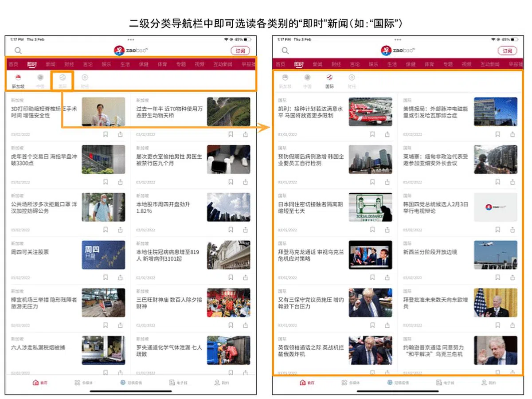The image size is (532, 399).
Task: Open the Social Distance sign thumbnail
Action: pos(370,207)
